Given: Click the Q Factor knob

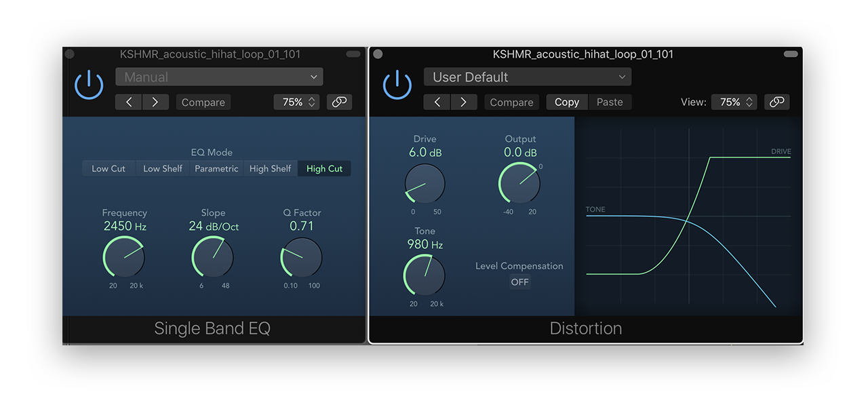Looking at the screenshot, I should (x=302, y=257).
